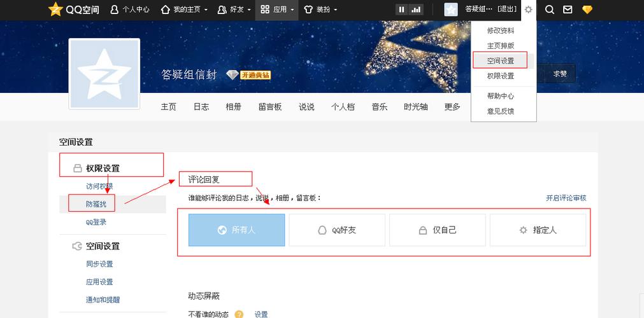The image size is (644, 318).
Task: Choose 空间设置 in the gear dropdown menu
Action: click(x=500, y=60)
